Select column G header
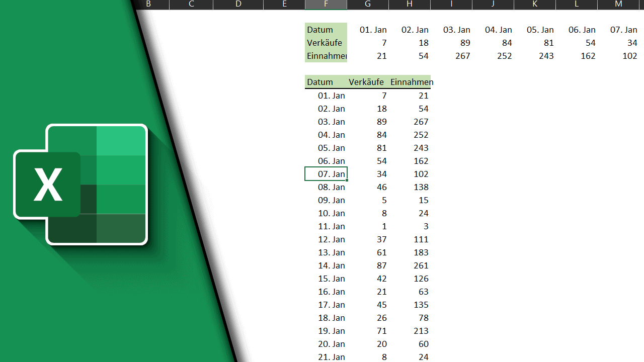644x362 pixels. (368, 5)
